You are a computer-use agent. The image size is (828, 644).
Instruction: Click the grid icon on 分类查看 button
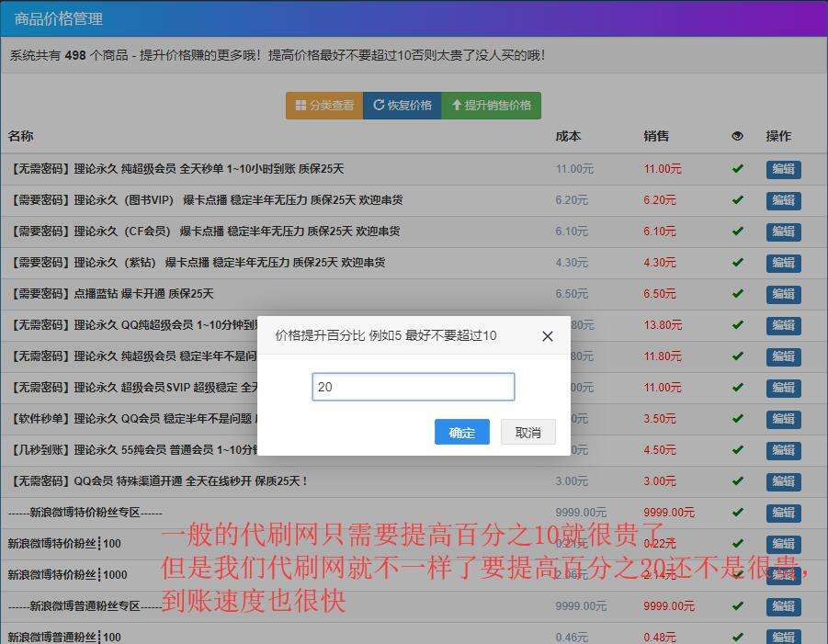click(x=301, y=105)
